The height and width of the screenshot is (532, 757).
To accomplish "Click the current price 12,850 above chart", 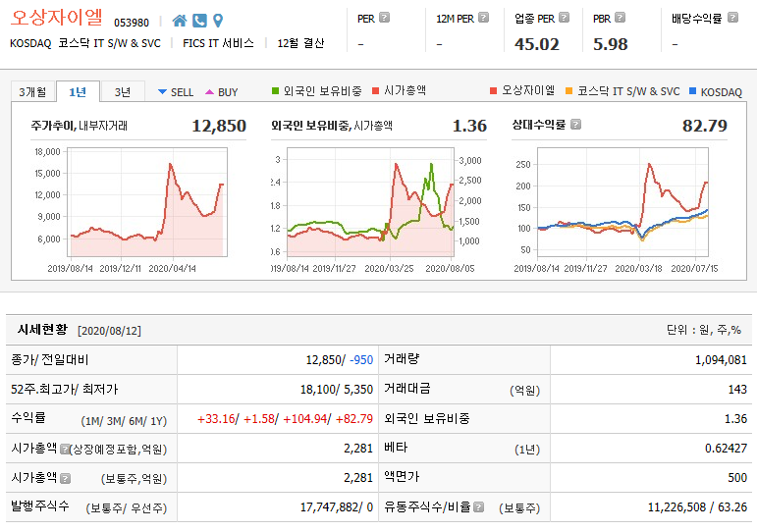I will [219, 126].
